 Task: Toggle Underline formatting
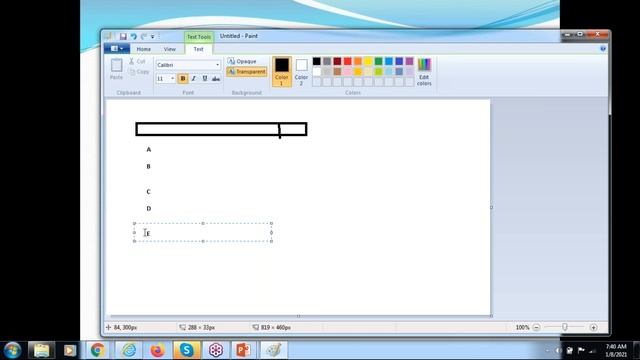[205, 78]
